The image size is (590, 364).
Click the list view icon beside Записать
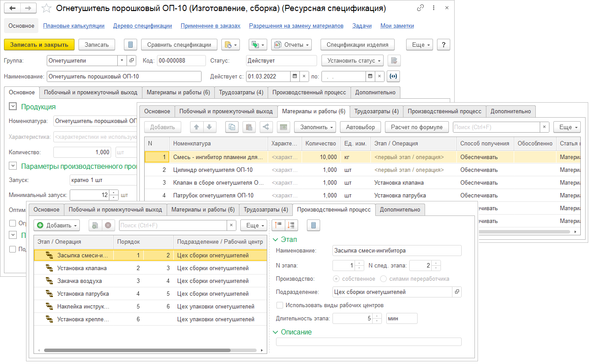[130, 45]
